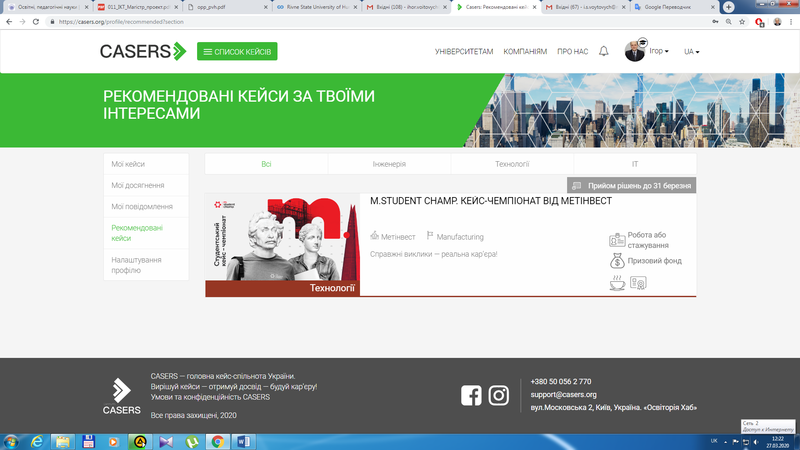Launch Internet Explorer from taskbar

point(37,442)
